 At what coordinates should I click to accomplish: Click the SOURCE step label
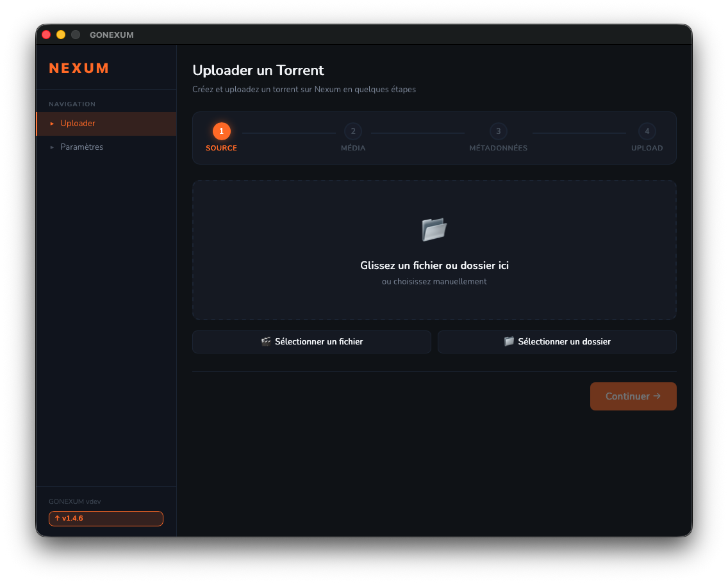(x=222, y=148)
